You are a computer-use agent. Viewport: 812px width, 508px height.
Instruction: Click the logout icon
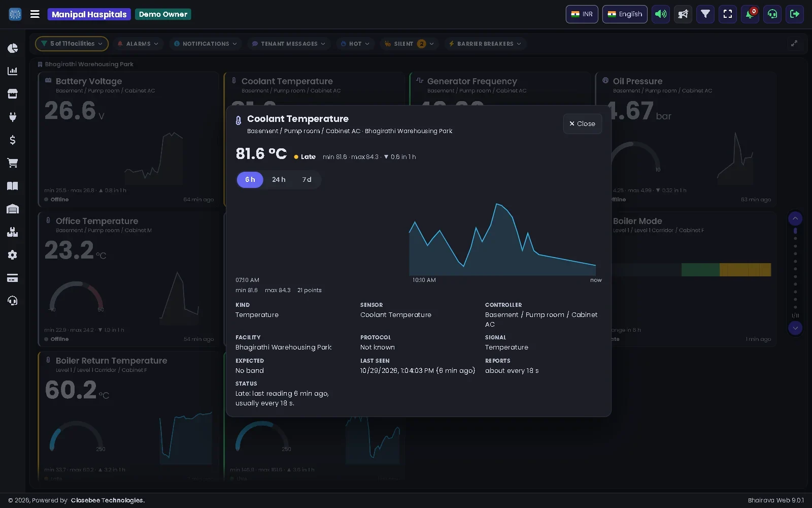tap(795, 14)
